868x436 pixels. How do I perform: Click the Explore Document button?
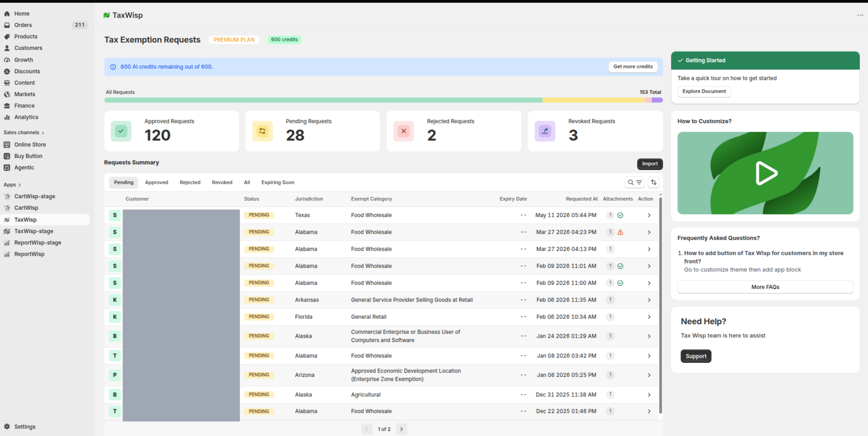click(704, 91)
